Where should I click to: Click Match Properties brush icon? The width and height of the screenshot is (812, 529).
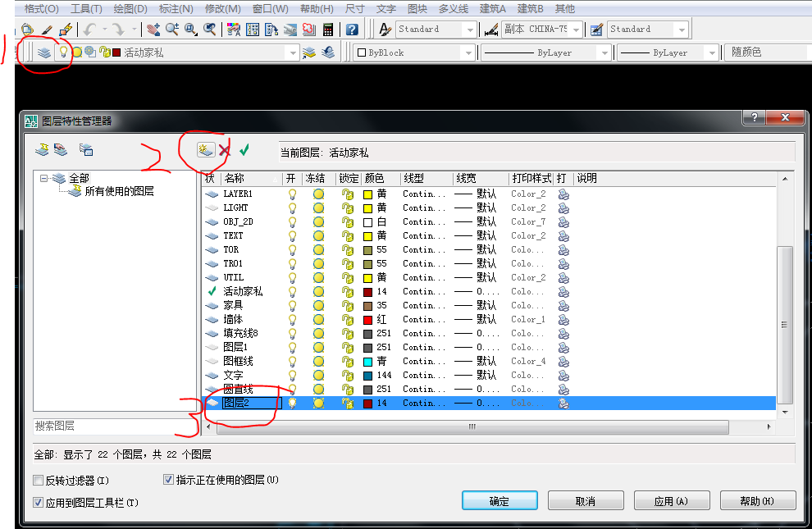point(47,30)
